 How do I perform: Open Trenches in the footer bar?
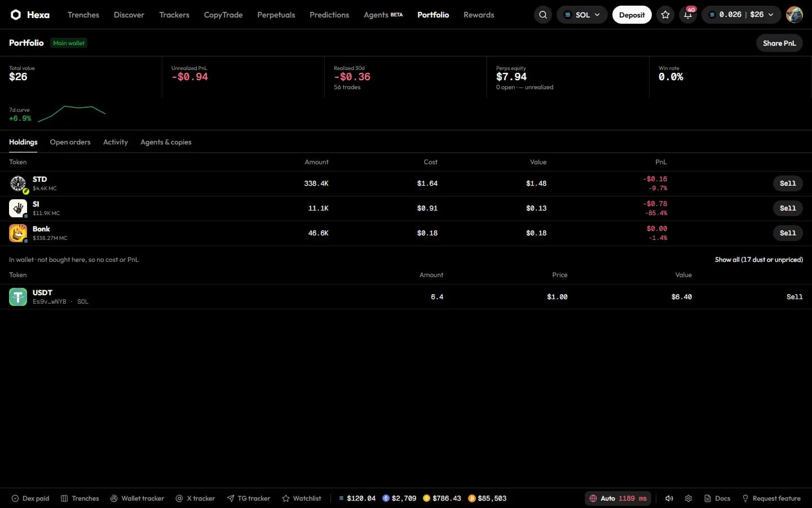[x=80, y=498]
